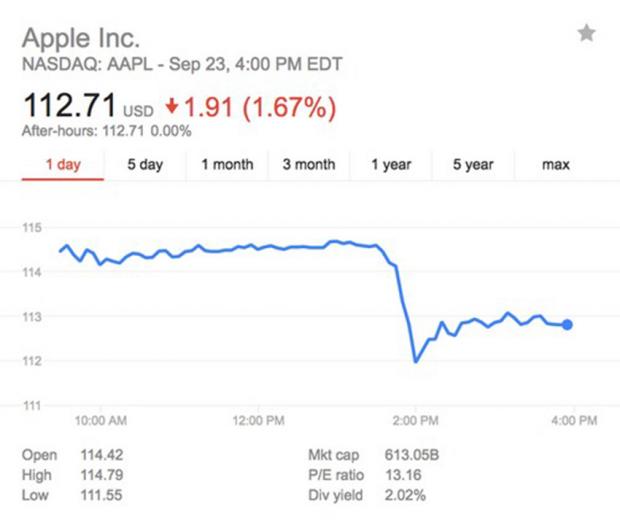620x531 pixels.
Task: Select the 1 year tab
Action: [391, 164]
